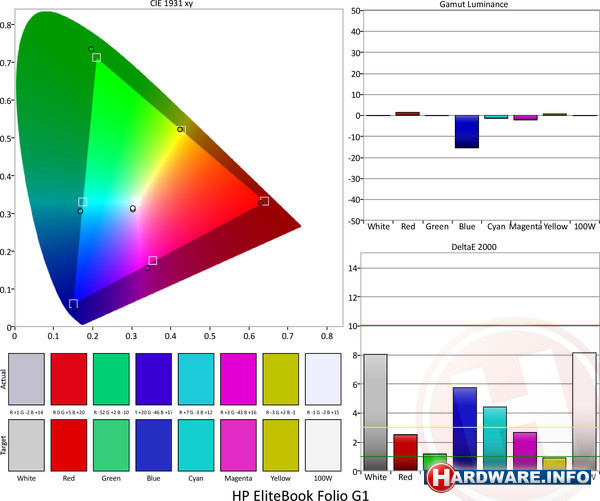Select the Actual Magenta color swatch

tap(238, 379)
